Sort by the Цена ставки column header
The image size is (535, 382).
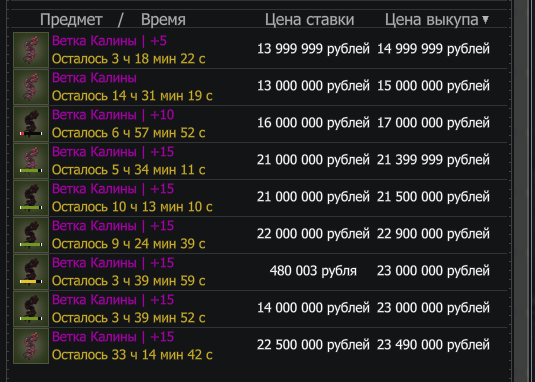[309, 20]
